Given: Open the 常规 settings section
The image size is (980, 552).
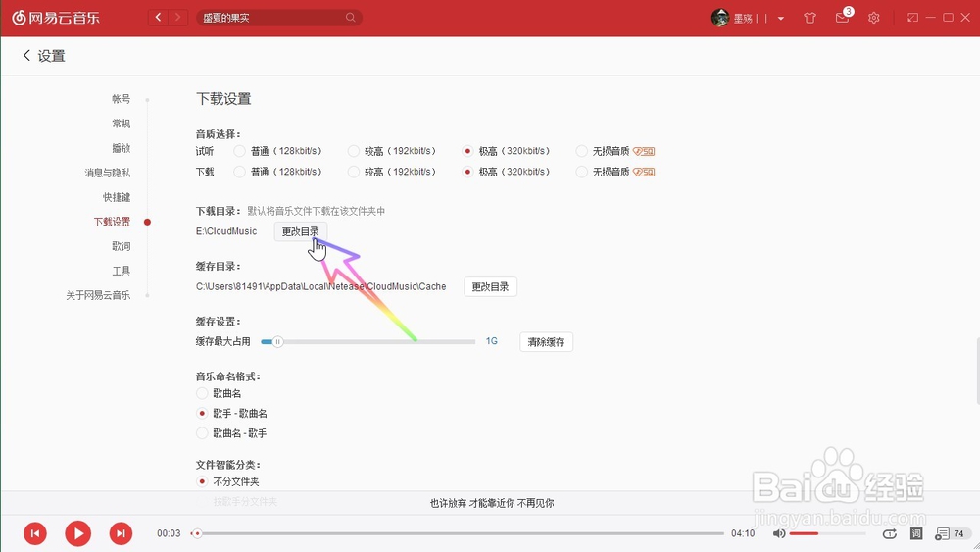Looking at the screenshot, I should click(x=122, y=124).
